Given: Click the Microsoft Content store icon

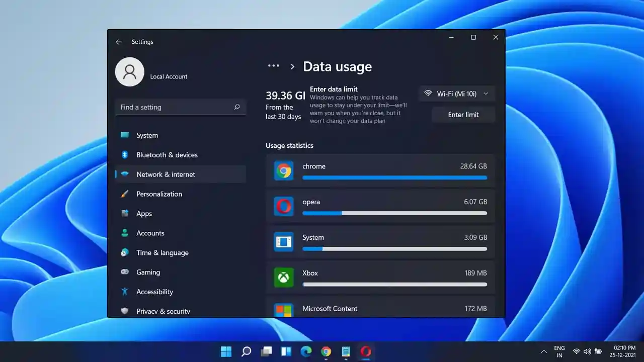Looking at the screenshot, I should 284,310.
